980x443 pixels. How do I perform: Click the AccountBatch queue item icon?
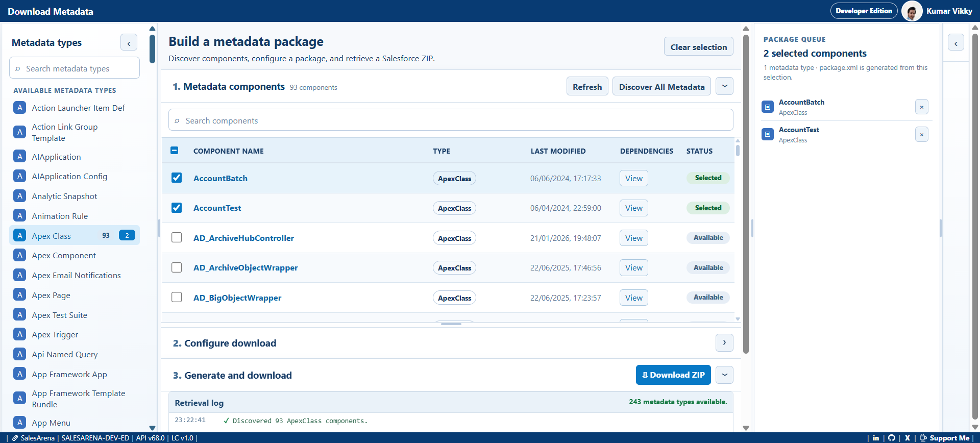768,107
